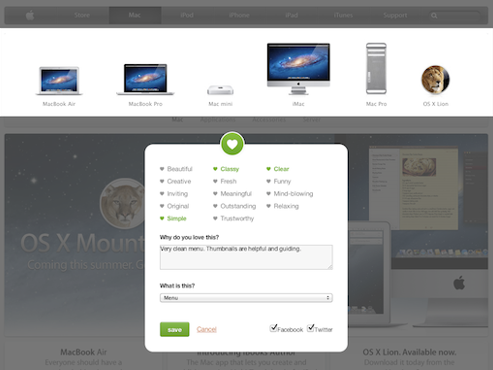
Task: Open the Mac nav tab
Action: point(135,15)
